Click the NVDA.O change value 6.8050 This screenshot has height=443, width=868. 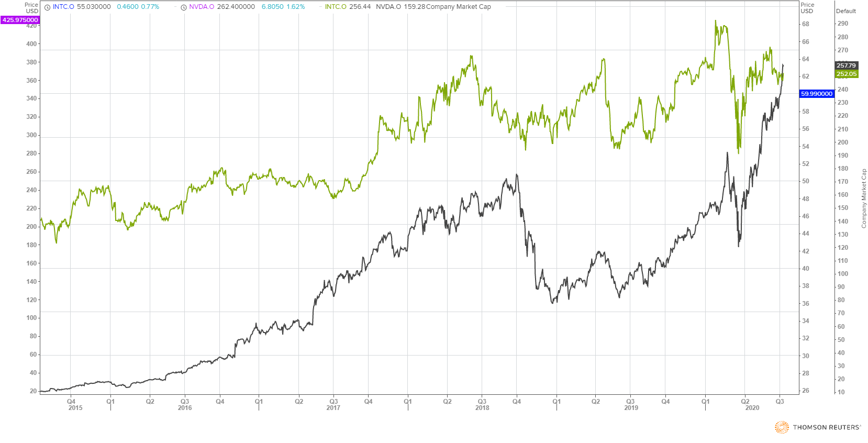pyautogui.click(x=273, y=7)
